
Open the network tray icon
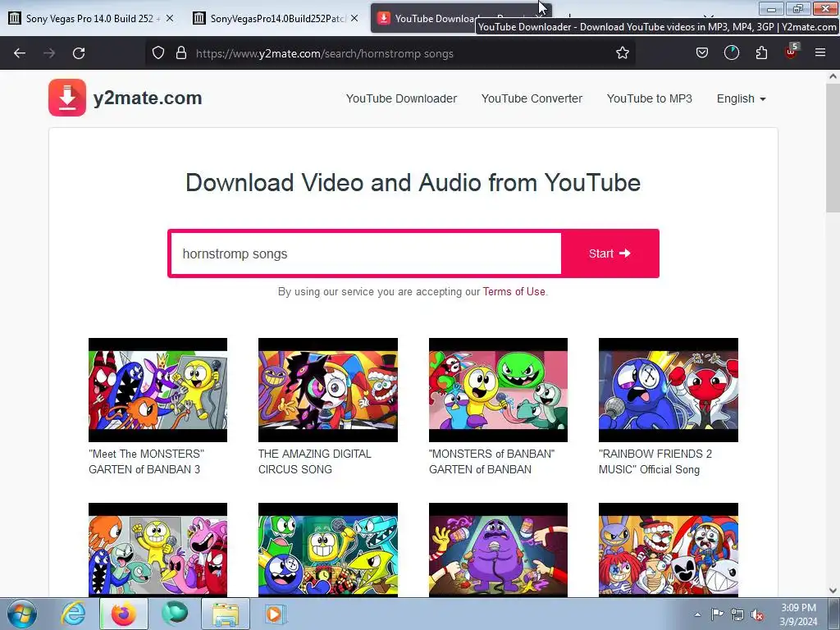coord(737,614)
